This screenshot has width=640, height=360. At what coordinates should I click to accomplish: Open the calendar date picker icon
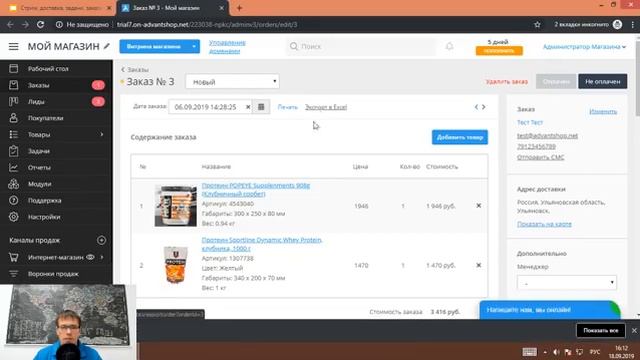(x=261, y=107)
